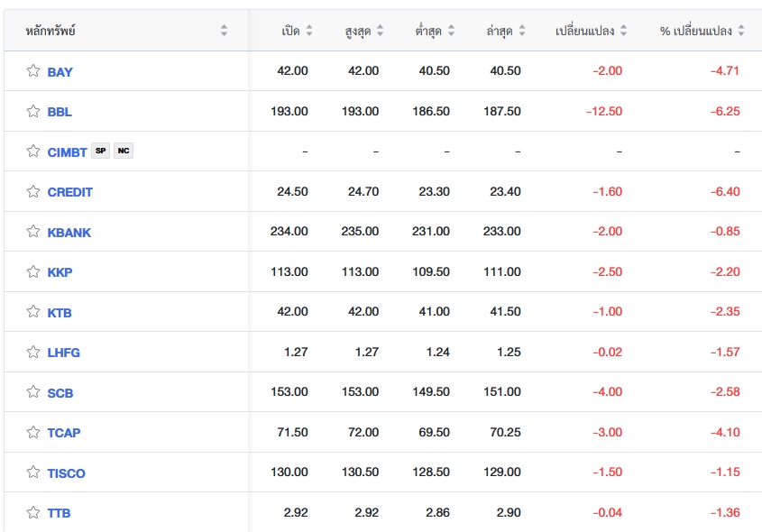Select KBANK last price 233.00
Viewport: 762px width, 532px height.
click(x=502, y=231)
